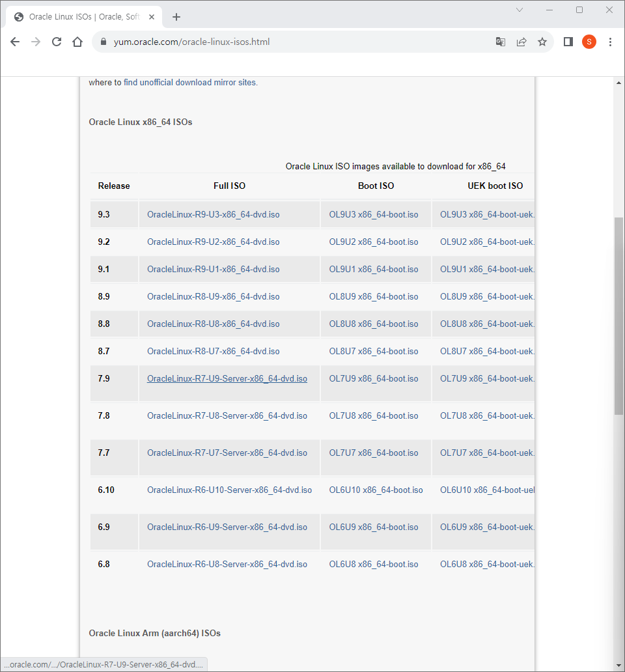
Task: Download OracleLinux-R9-U1-x86_64-dvd.iso
Action: pyautogui.click(x=214, y=269)
